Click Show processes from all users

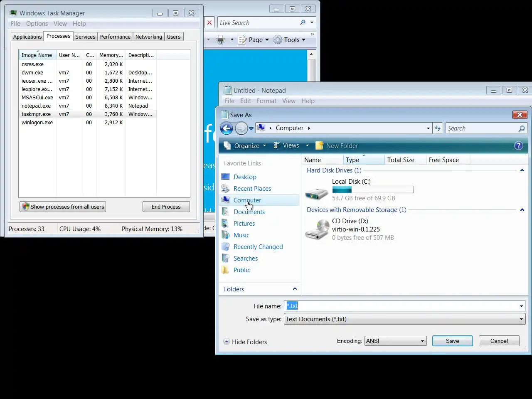click(x=63, y=207)
